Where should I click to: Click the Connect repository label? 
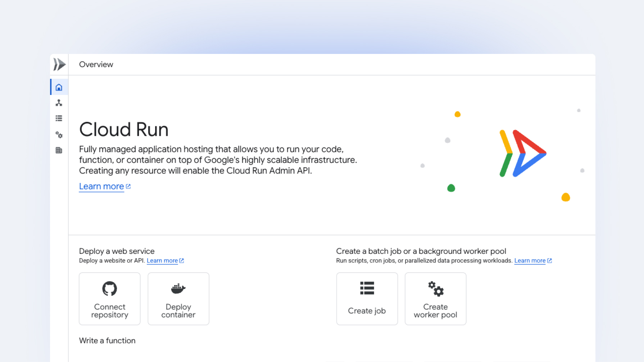(110, 311)
